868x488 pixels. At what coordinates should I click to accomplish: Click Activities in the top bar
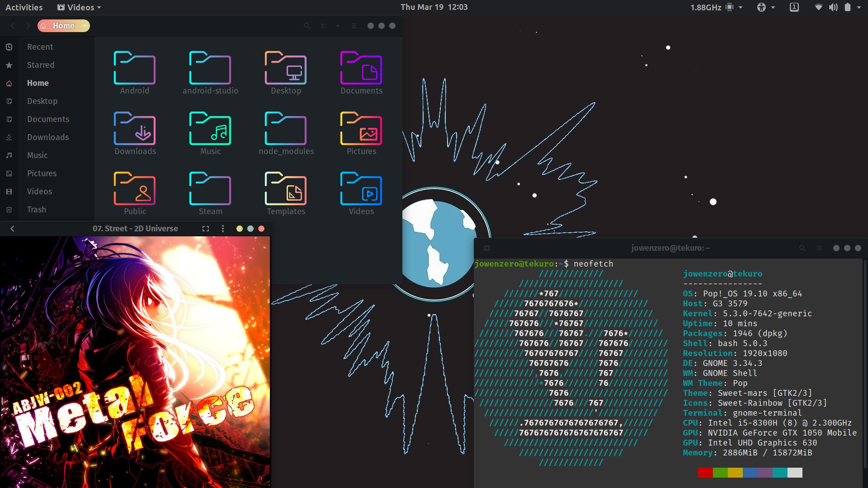coord(24,7)
